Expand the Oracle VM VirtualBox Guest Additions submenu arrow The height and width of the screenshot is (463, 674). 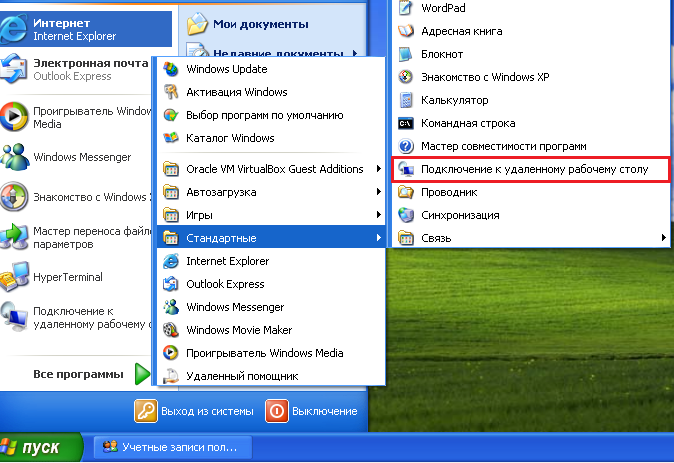pos(378,169)
